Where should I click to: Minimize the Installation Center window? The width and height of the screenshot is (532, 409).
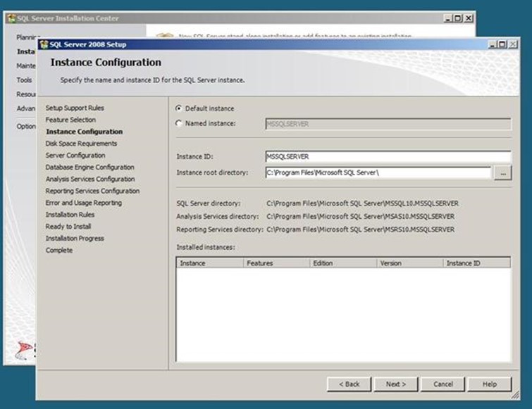(x=448, y=18)
